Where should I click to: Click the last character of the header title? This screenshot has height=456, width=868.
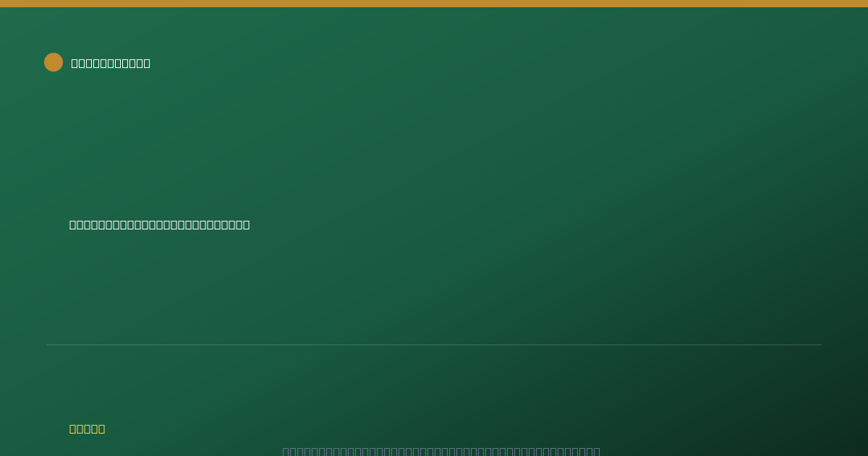(x=147, y=63)
